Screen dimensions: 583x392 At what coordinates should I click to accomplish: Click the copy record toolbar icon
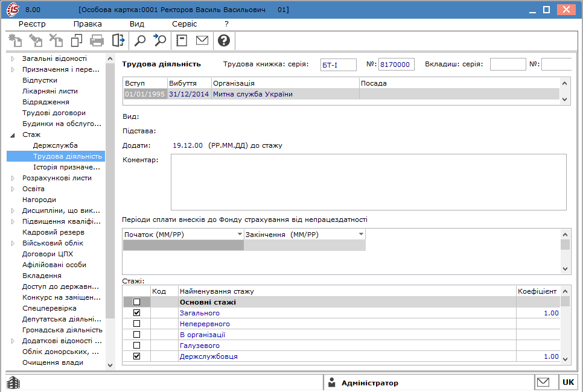[x=77, y=40]
